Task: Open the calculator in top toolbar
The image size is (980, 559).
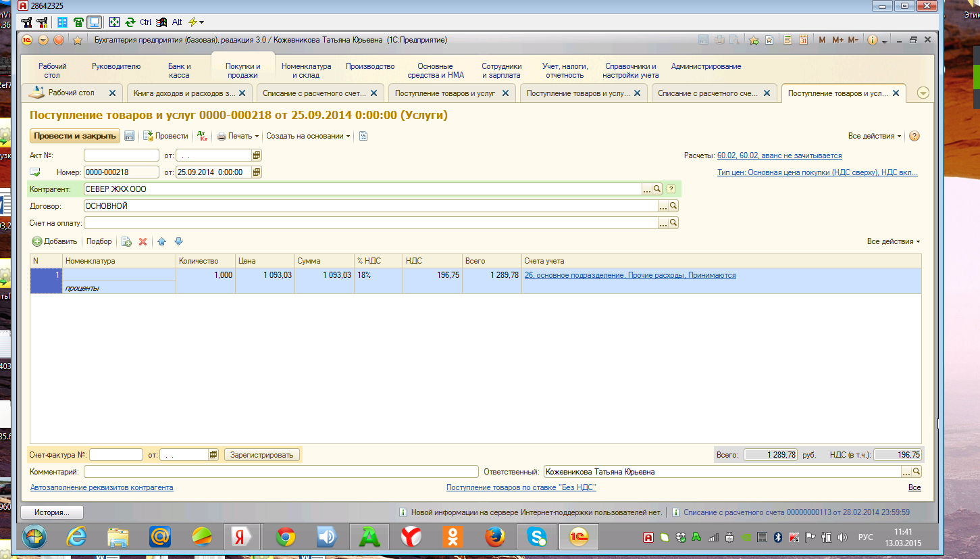Action: (x=788, y=41)
